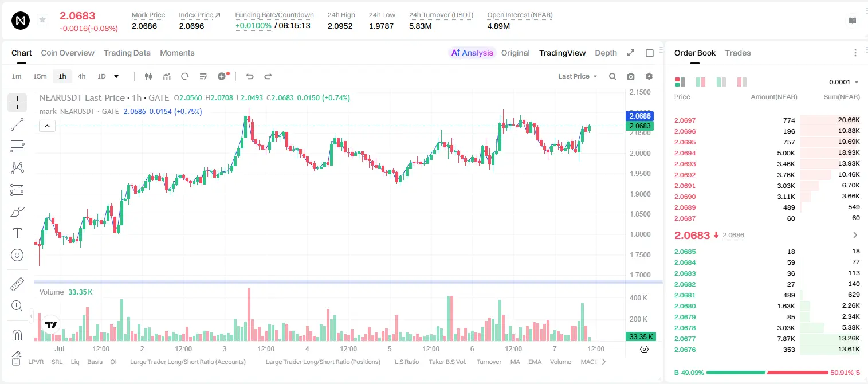The width and height of the screenshot is (868, 384).
Task: Undo last chart action
Action: tap(250, 76)
